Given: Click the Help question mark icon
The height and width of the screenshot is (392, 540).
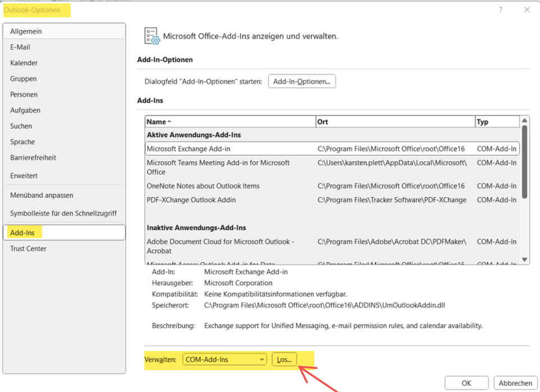Looking at the screenshot, I should click(501, 10).
